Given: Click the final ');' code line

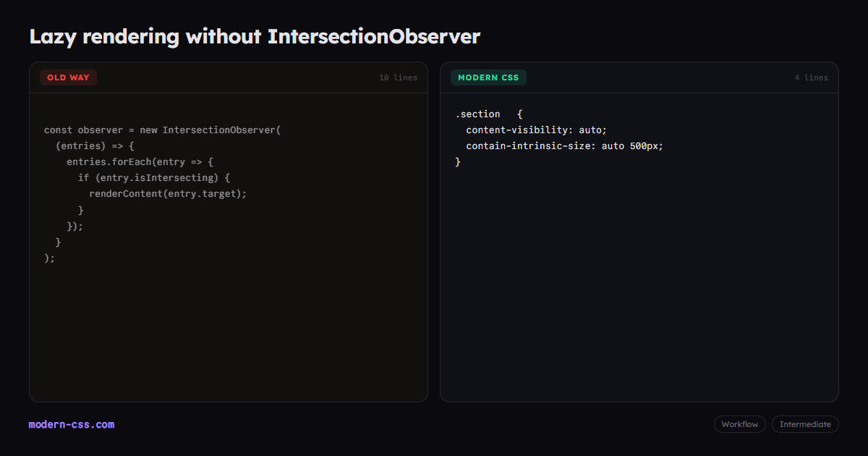Looking at the screenshot, I should 50,258.
